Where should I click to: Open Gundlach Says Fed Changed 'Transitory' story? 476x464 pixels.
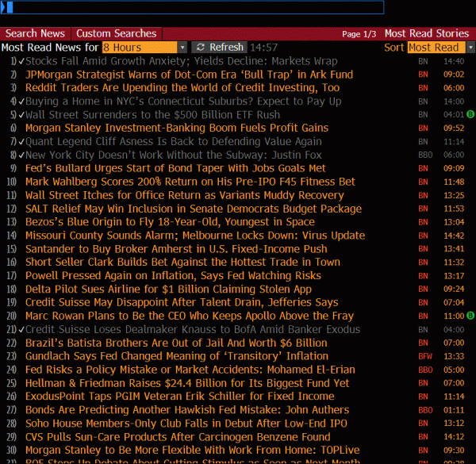point(177,356)
